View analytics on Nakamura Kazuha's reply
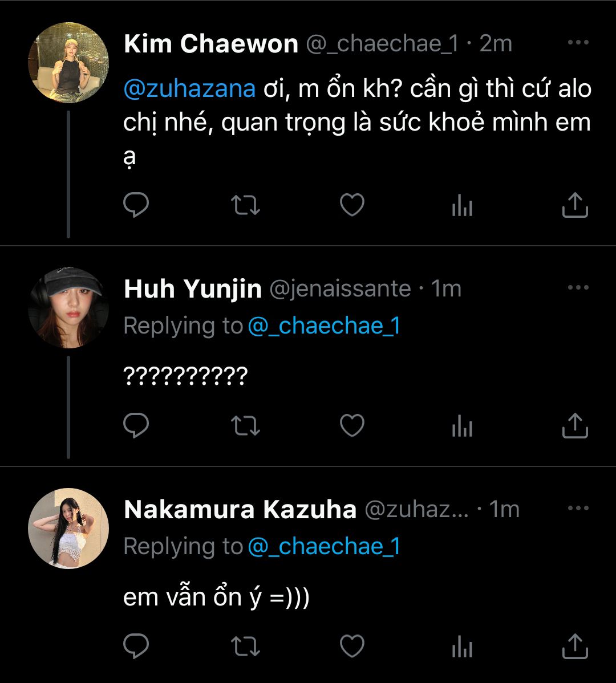This screenshot has width=616, height=683. [462, 647]
